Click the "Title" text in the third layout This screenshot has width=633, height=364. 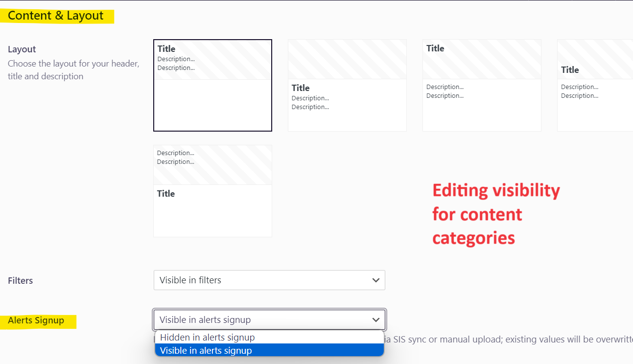pyautogui.click(x=435, y=48)
